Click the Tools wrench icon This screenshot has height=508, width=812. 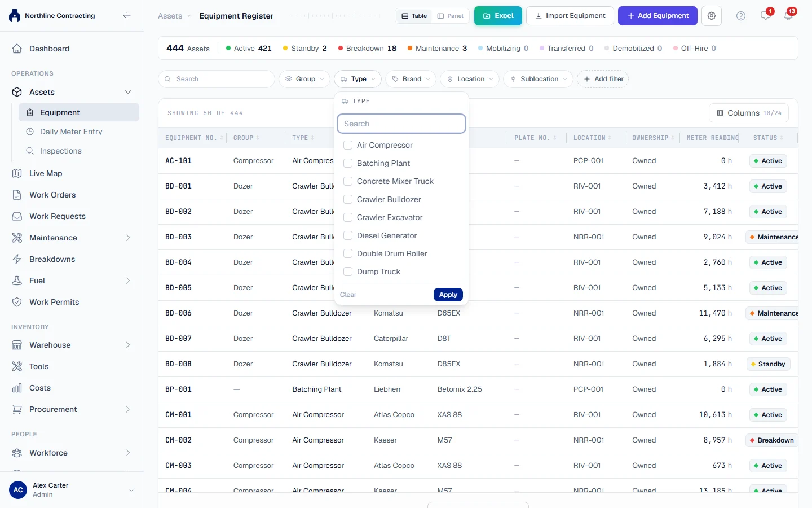[17, 366]
